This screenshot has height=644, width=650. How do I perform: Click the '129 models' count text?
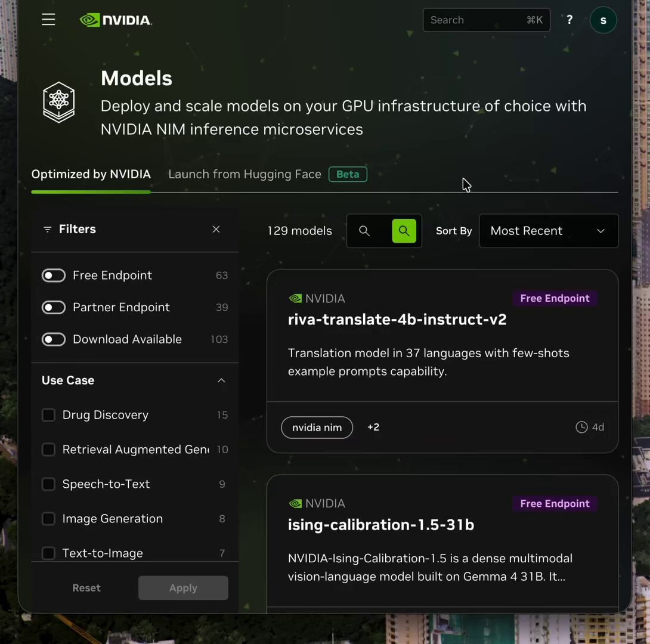299,231
